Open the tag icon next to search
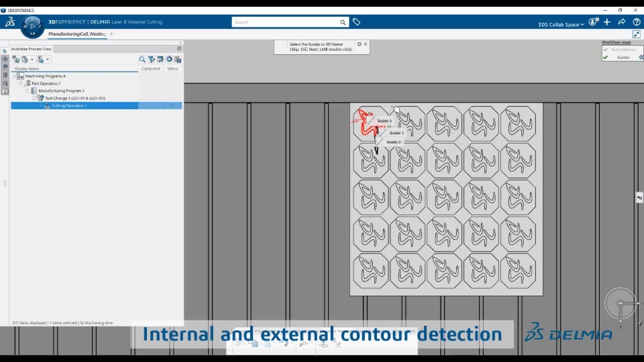 click(356, 22)
